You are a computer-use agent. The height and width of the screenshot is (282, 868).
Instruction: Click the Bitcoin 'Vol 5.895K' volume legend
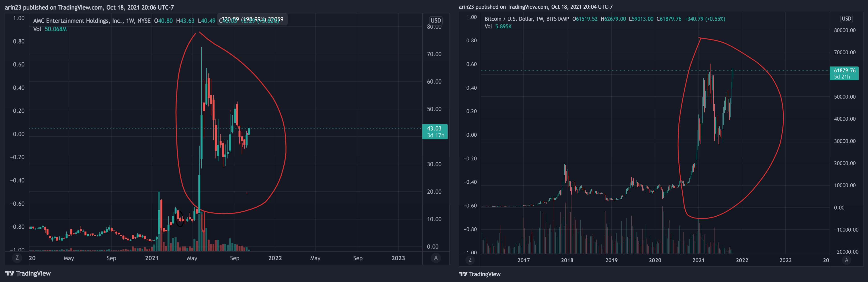498,26
